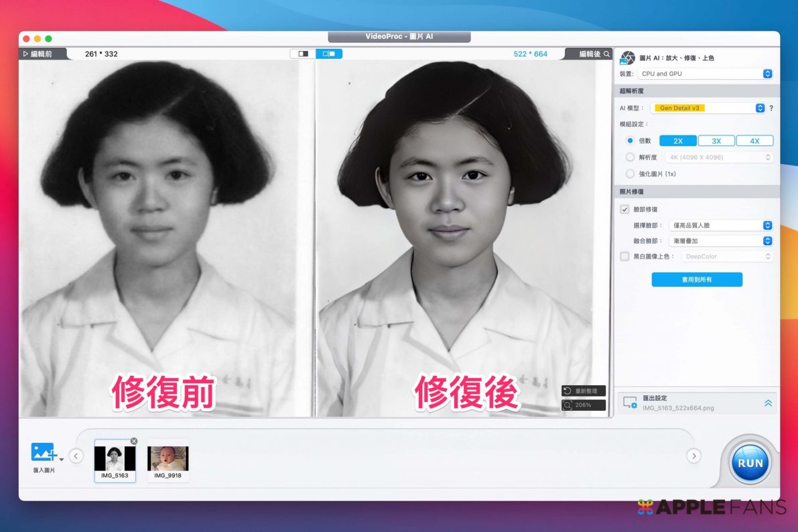Image resolution: width=798 pixels, height=532 pixels.
Task: Select side-by-side compare view icon
Action: coord(329,54)
